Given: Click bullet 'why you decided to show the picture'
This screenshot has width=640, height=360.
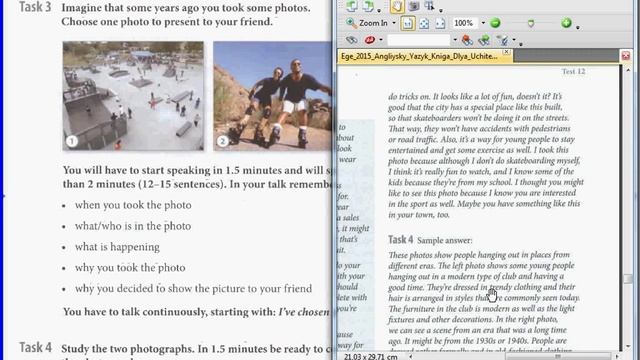Looking at the screenshot, I should 193,289.
